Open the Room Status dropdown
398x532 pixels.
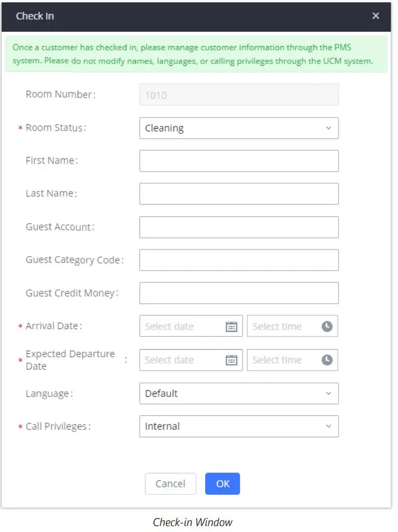pyautogui.click(x=239, y=128)
